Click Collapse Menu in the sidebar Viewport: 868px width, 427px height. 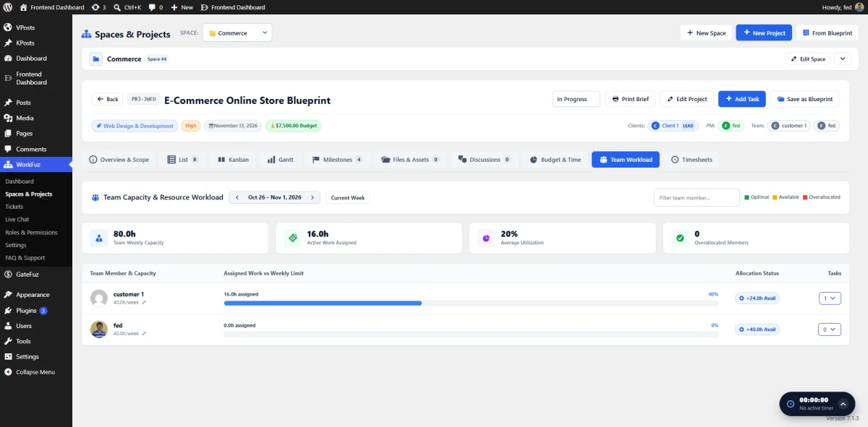[35, 372]
